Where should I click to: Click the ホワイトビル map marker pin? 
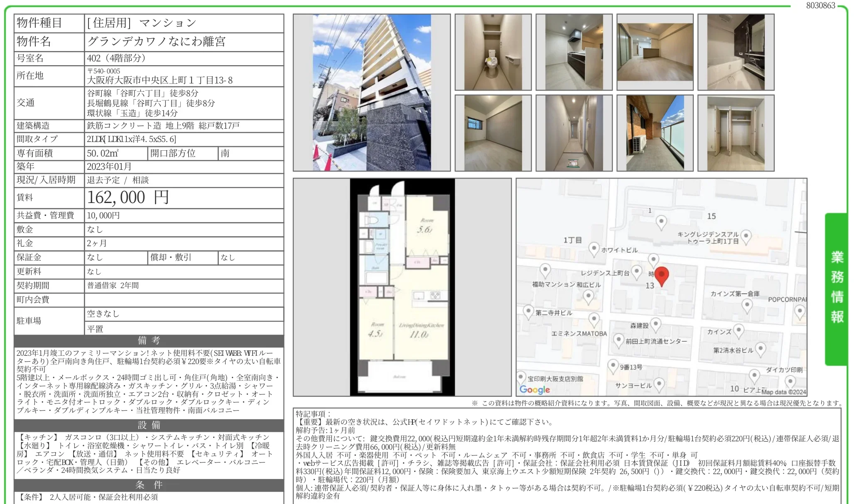[594, 249]
